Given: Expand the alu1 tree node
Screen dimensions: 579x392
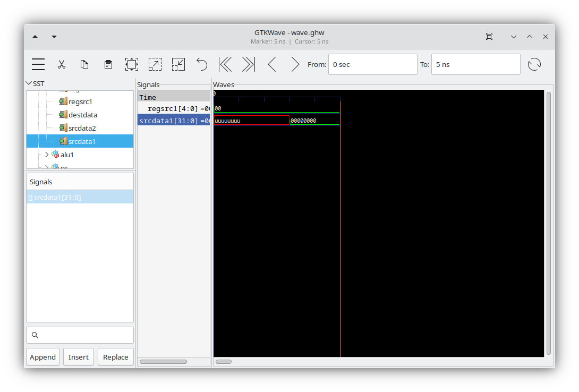Looking at the screenshot, I should point(46,154).
